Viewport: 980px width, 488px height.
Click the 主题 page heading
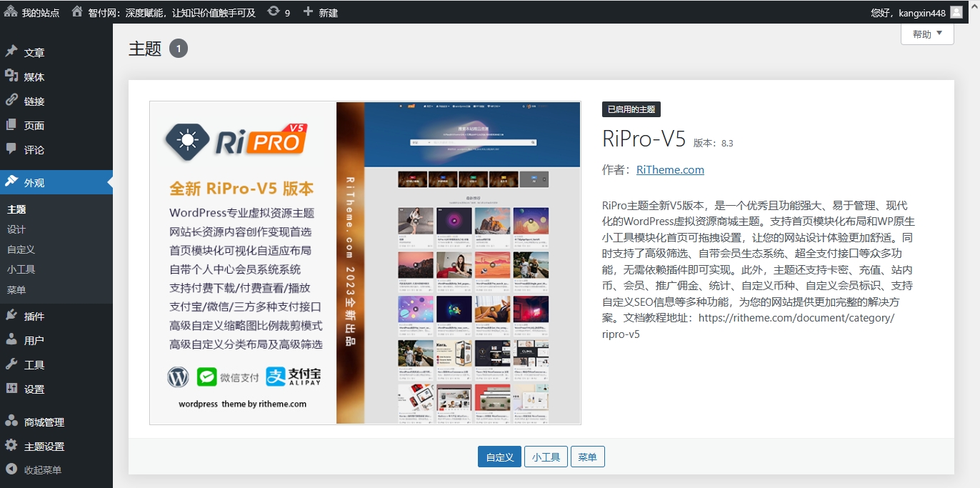145,49
